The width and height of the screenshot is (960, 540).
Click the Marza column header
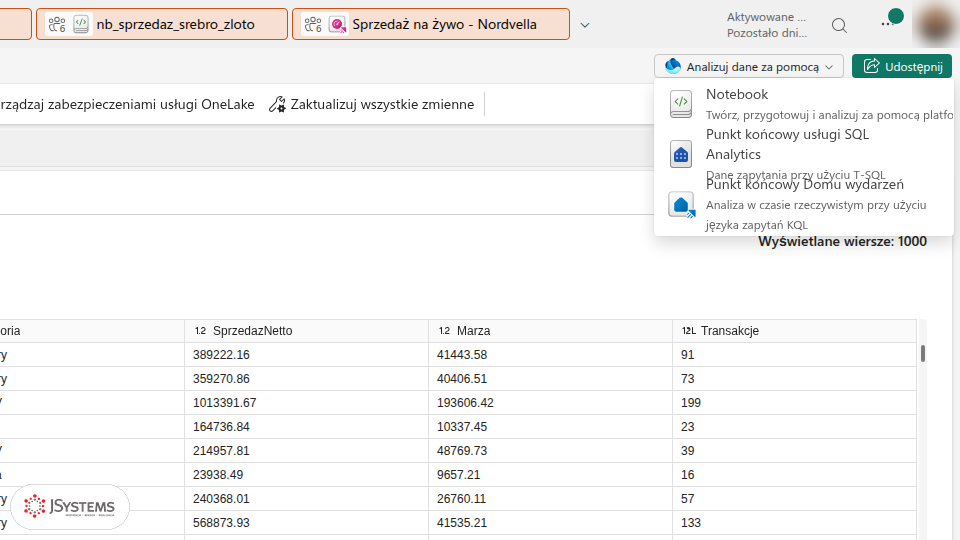550,331
